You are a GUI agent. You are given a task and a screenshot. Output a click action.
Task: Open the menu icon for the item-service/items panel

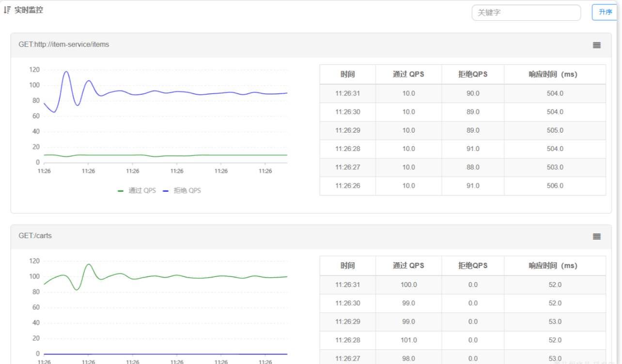(x=596, y=45)
